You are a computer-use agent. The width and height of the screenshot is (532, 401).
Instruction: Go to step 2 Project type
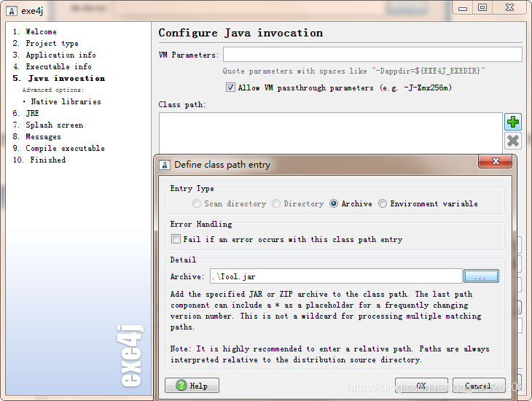click(x=45, y=43)
